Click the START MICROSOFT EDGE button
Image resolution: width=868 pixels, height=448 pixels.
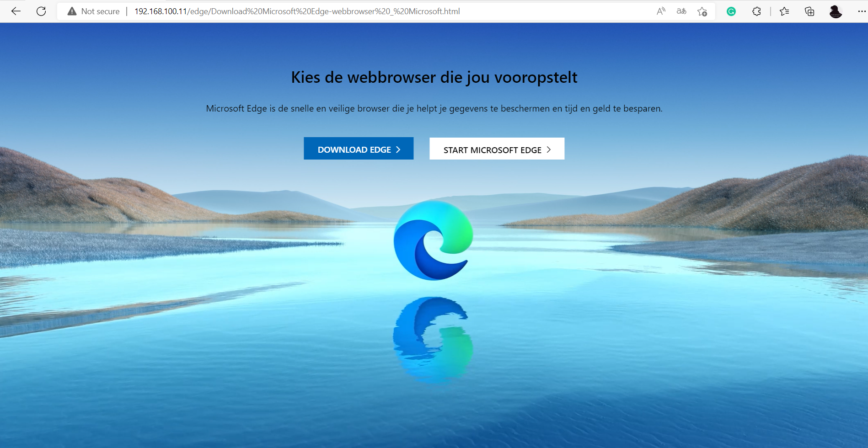coord(497,149)
